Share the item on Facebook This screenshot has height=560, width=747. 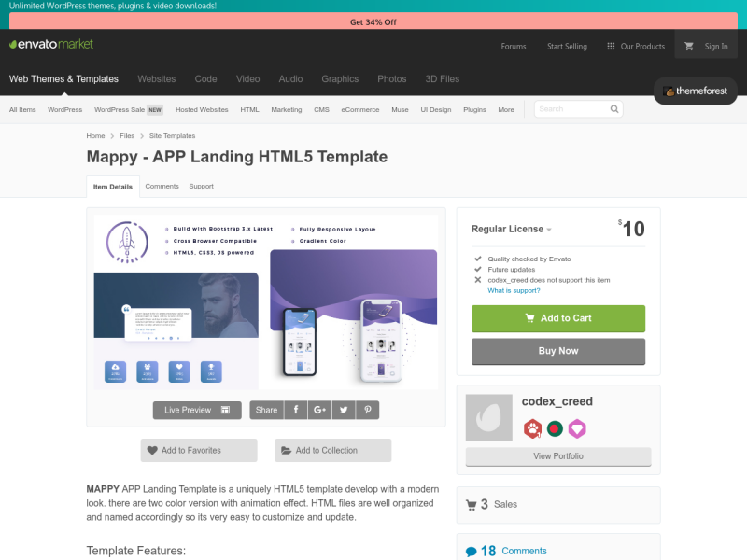click(295, 409)
